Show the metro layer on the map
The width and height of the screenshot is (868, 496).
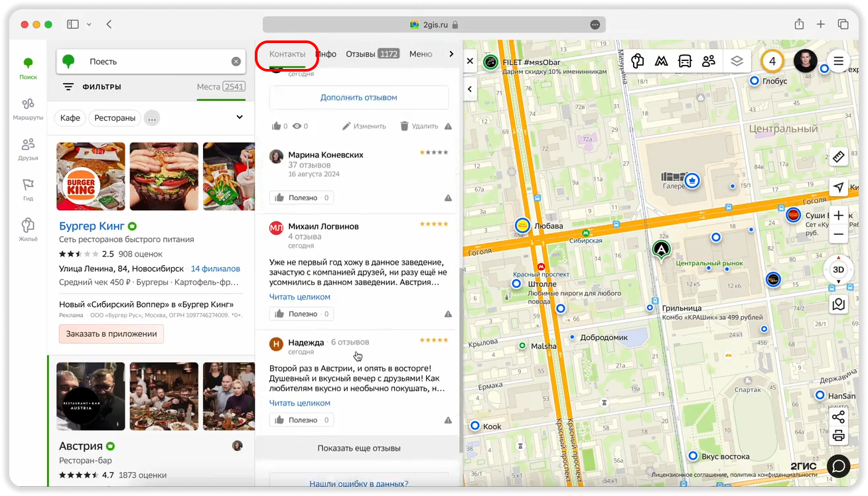[662, 61]
